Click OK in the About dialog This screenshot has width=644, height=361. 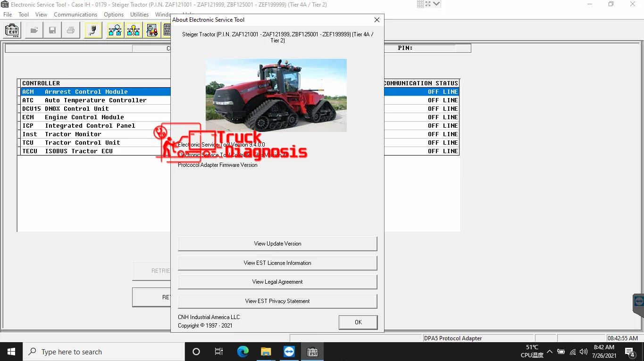(x=358, y=322)
